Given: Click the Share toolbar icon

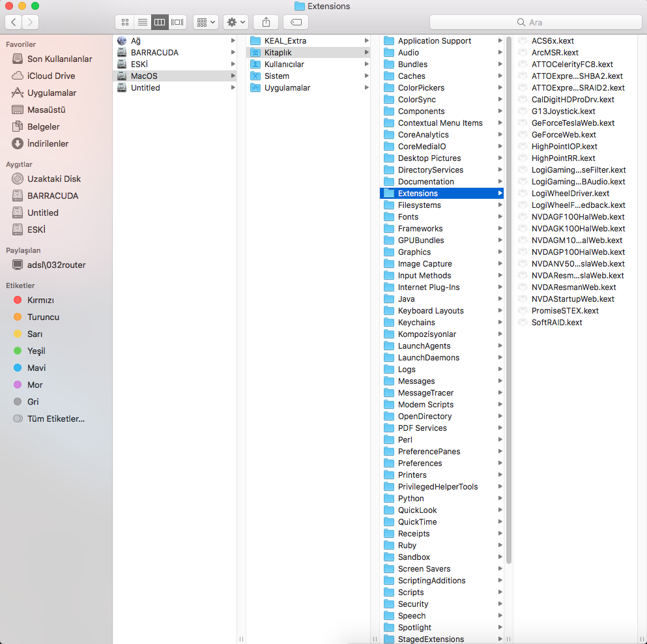Looking at the screenshot, I should [266, 22].
